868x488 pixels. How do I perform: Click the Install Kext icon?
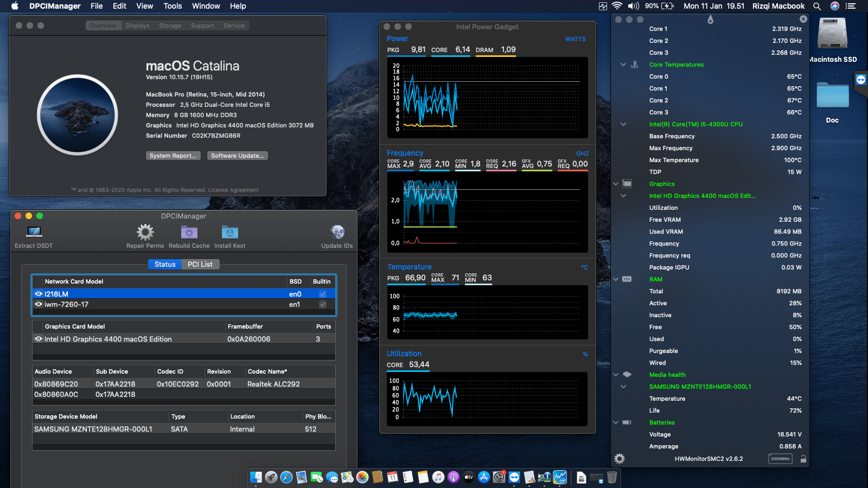pos(229,233)
